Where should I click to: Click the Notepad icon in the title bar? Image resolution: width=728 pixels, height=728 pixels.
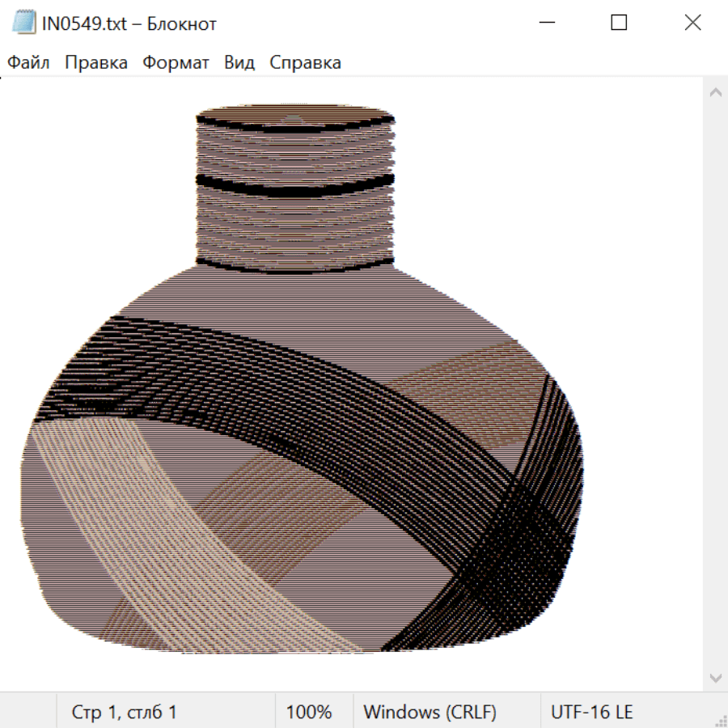pos(23,23)
